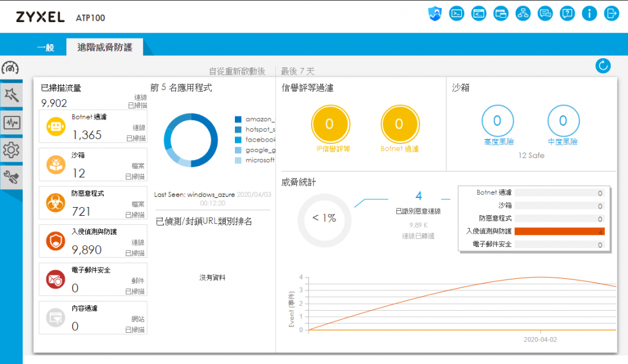The image size is (628, 364).
Task: Click the 高度風險 sandbox circle
Action: click(x=497, y=121)
